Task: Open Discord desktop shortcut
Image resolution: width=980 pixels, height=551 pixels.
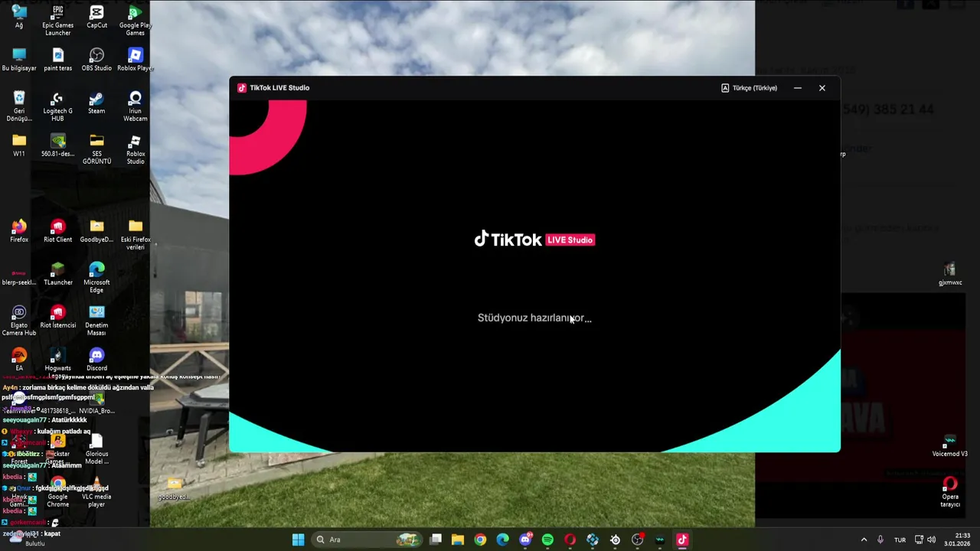Action: (x=96, y=360)
